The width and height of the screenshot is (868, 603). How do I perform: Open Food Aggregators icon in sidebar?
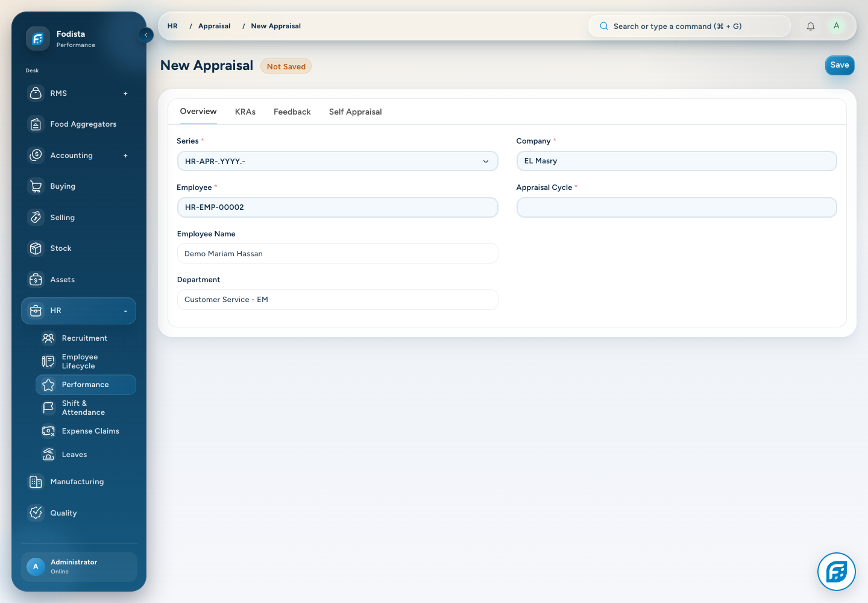click(36, 124)
